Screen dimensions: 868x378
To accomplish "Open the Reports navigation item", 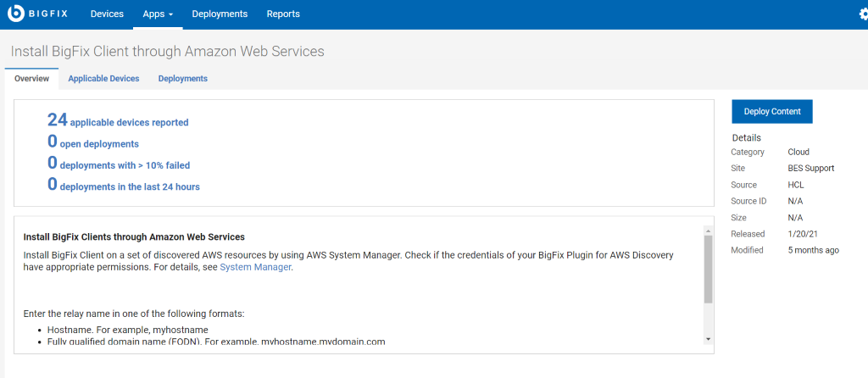I will (x=283, y=14).
